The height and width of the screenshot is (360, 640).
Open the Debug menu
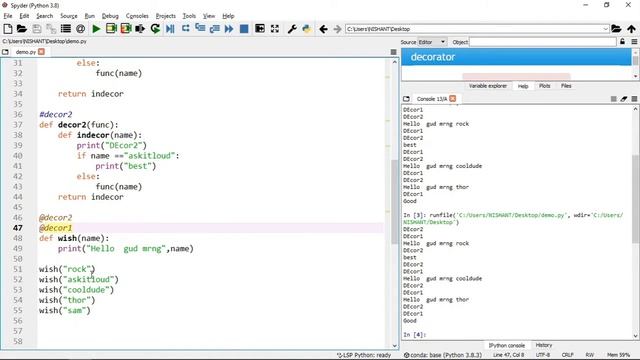pyautogui.click(x=110, y=16)
